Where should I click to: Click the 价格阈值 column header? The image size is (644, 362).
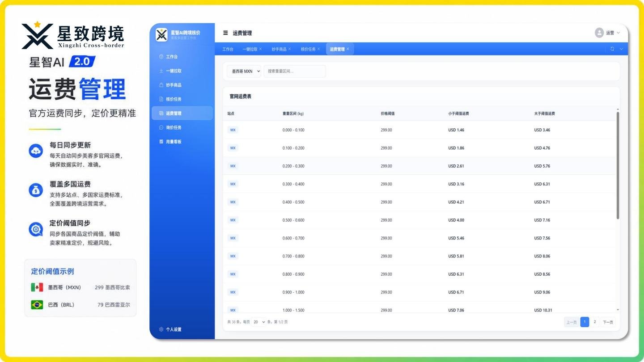[388, 114]
